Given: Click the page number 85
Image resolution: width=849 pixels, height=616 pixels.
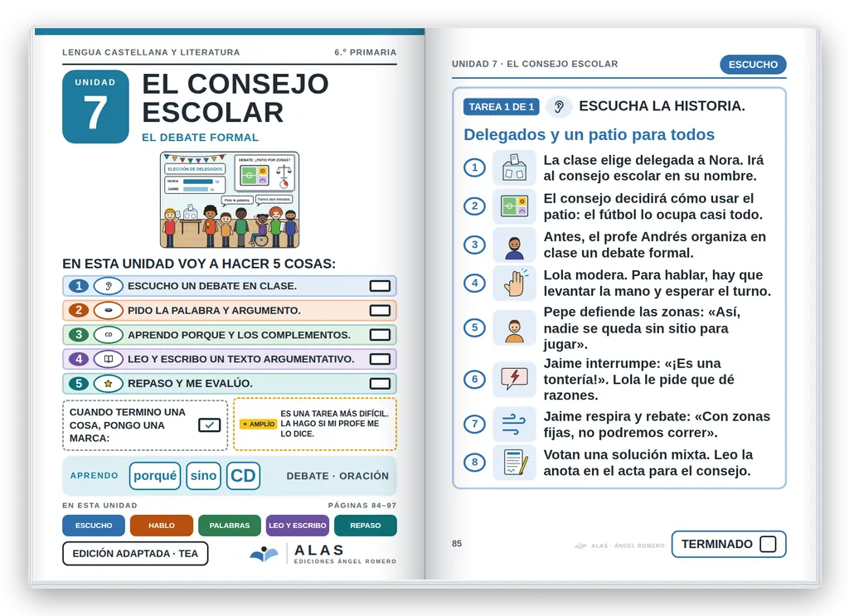Looking at the screenshot, I should click(x=457, y=544).
